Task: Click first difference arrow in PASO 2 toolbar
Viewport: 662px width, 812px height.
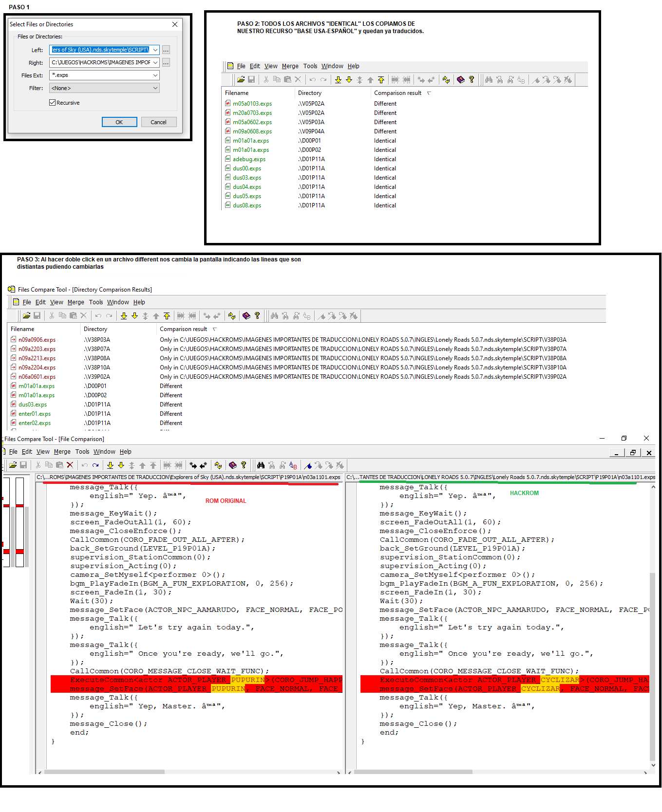Action: click(x=381, y=79)
